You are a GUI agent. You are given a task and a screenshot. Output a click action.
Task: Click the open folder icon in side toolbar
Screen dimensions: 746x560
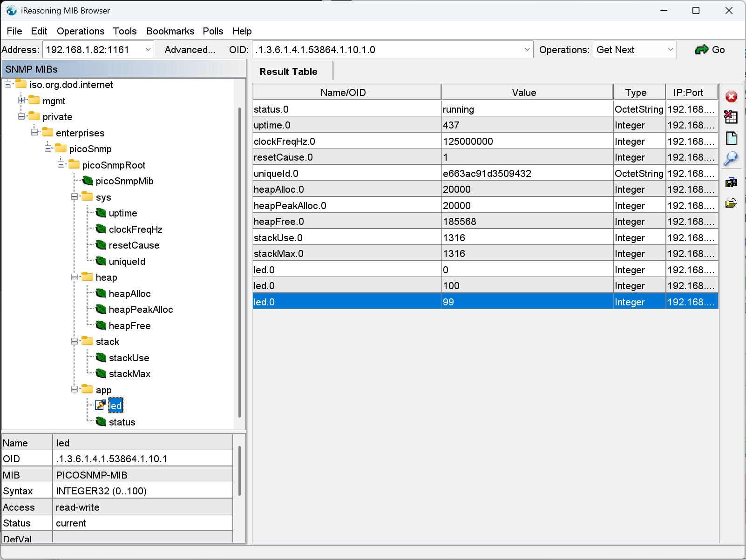(731, 203)
